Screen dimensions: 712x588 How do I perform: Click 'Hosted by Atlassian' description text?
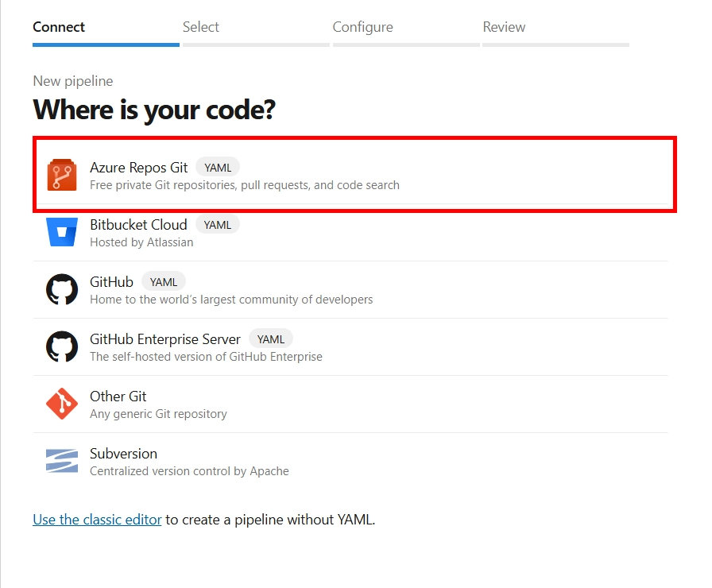click(x=141, y=242)
